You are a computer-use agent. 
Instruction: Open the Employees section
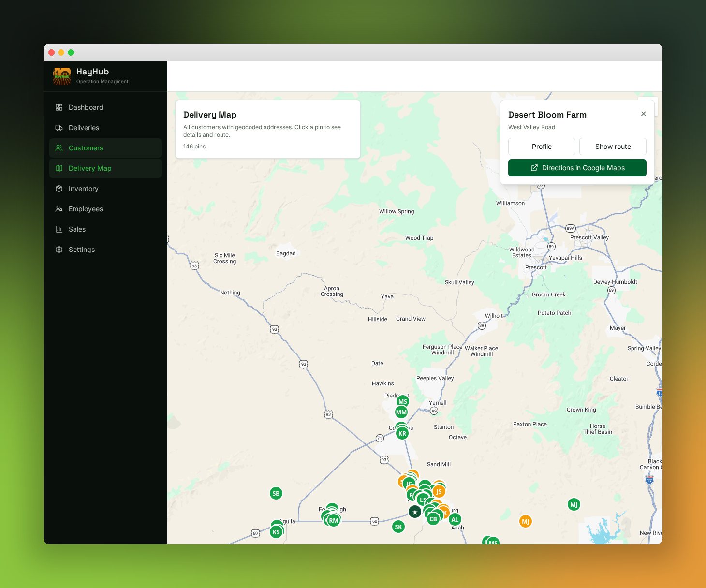pyautogui.click(x=105, y=209)
